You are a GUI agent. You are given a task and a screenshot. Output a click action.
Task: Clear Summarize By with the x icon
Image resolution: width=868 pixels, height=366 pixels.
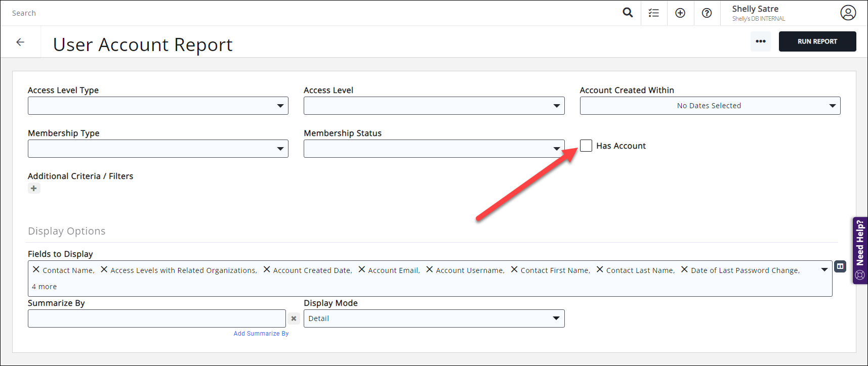coord(294,318)
